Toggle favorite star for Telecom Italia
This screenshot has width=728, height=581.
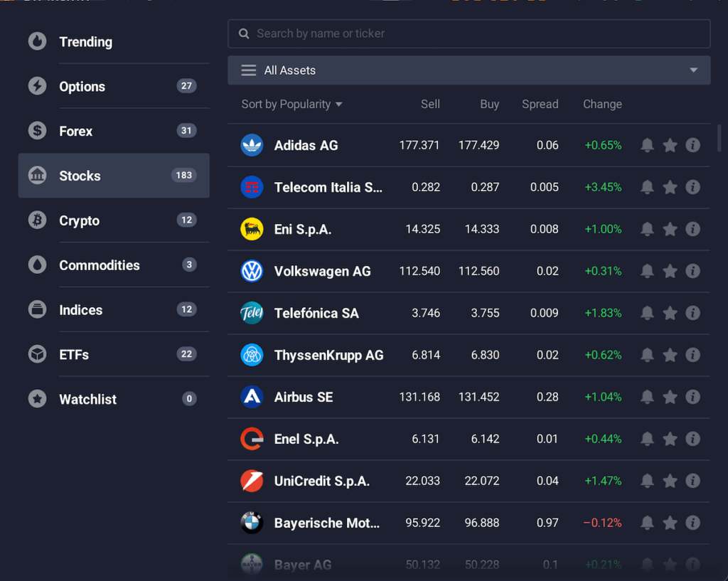click(670, 187)
